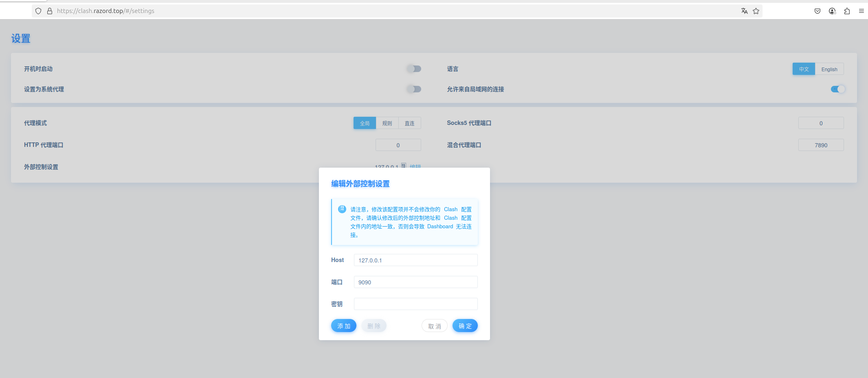Click the 混合代理端口 field showing 7890
868x378 pixels.
tap(821, 145)
